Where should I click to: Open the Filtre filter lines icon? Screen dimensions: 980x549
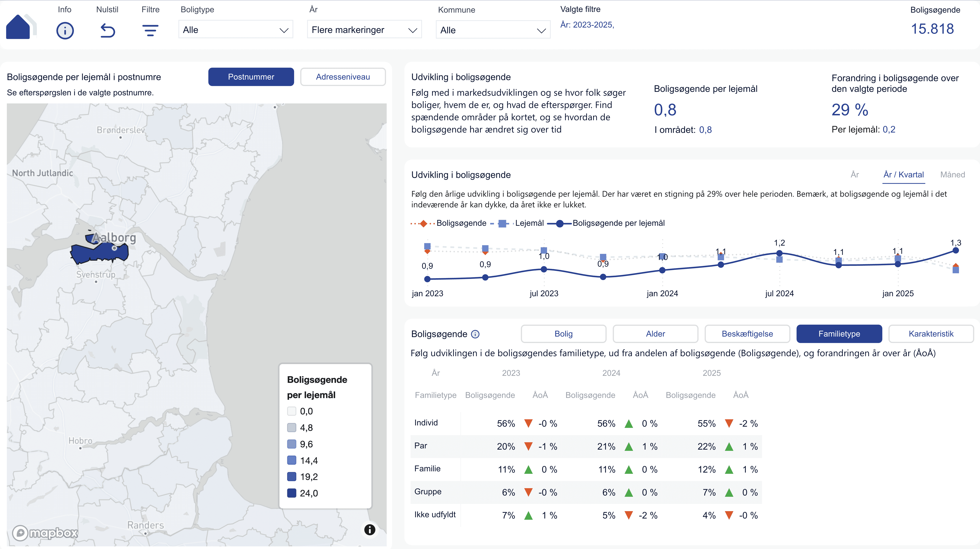150,30
